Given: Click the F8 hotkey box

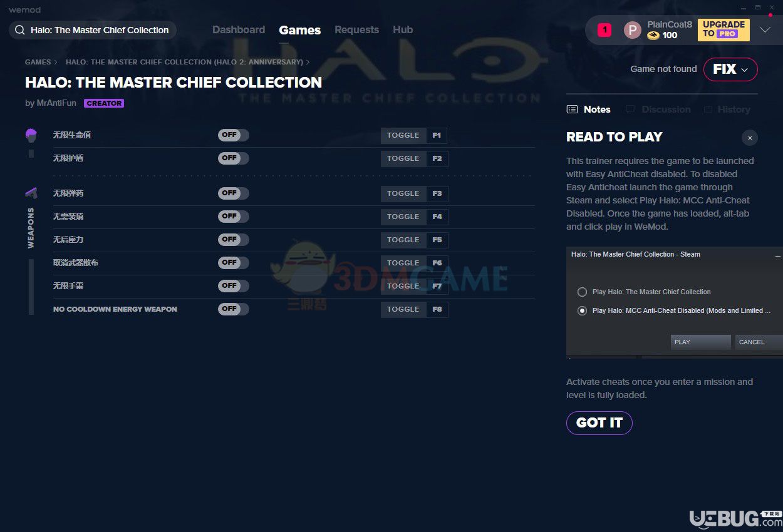Looking at the screenshot, I should 437,310.
